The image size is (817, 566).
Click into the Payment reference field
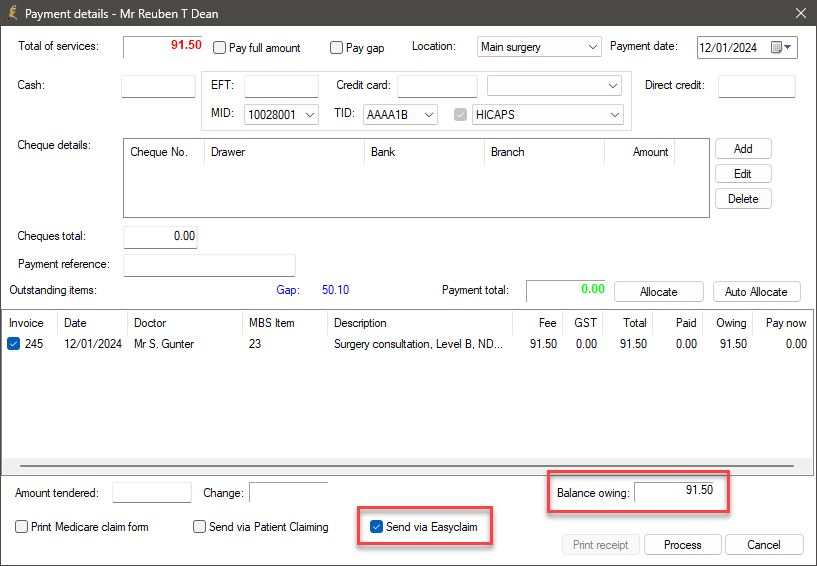pos(209,265)
